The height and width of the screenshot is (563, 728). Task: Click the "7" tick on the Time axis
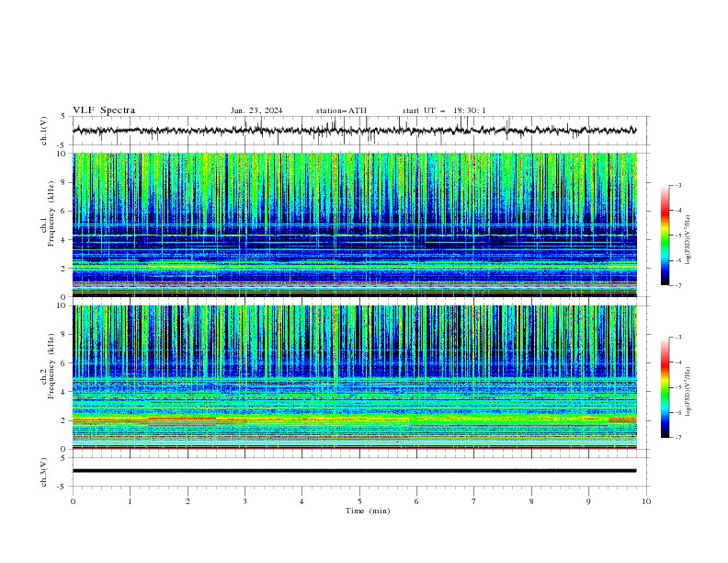474,501
